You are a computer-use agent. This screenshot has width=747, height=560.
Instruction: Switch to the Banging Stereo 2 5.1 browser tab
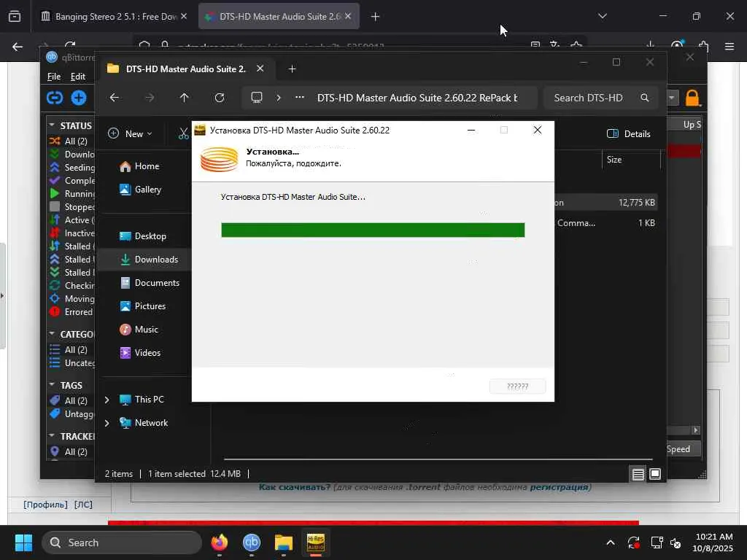coord(115,17)
